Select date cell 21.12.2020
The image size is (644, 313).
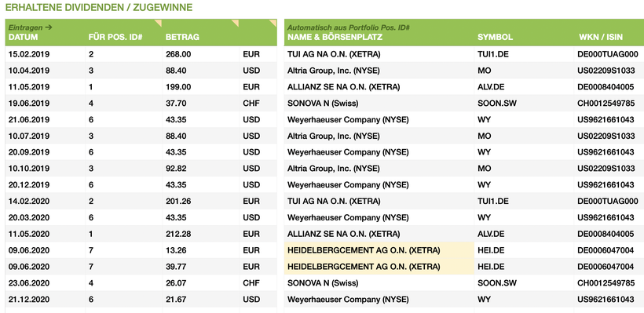29,300
